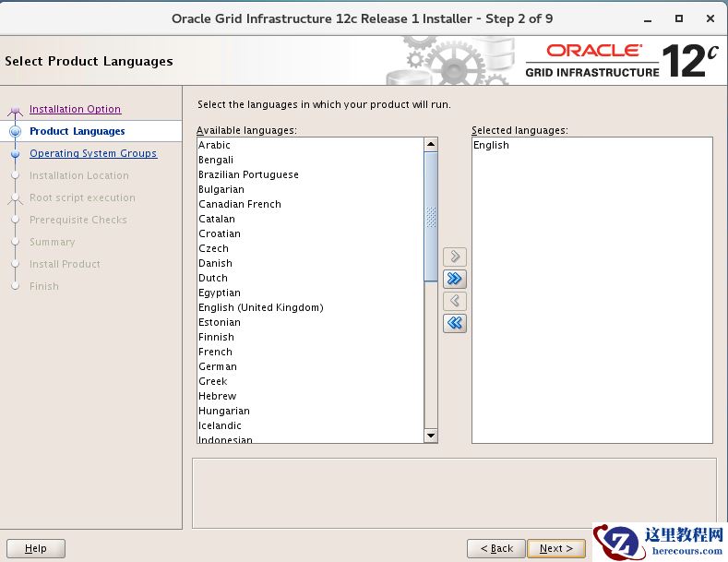Click the Available languages scrollbar thumb
Viewport: 728px width, 562px height.
tap(431, 217)
